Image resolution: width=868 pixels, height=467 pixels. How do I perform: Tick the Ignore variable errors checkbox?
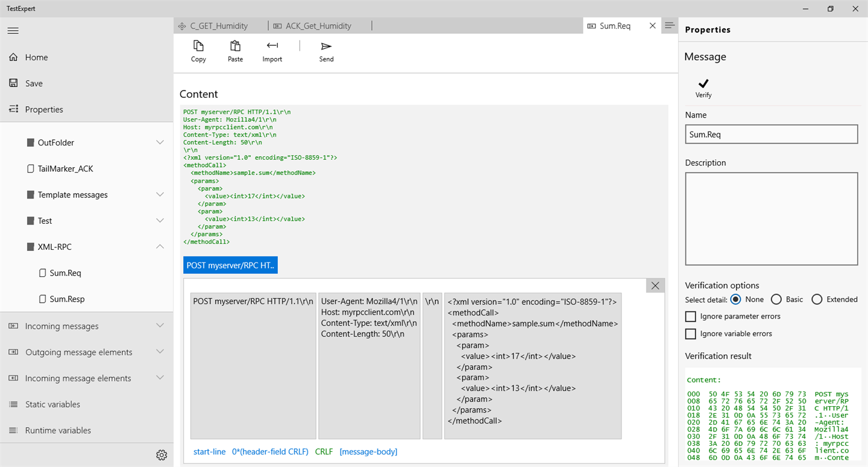[x=691, y=334]
